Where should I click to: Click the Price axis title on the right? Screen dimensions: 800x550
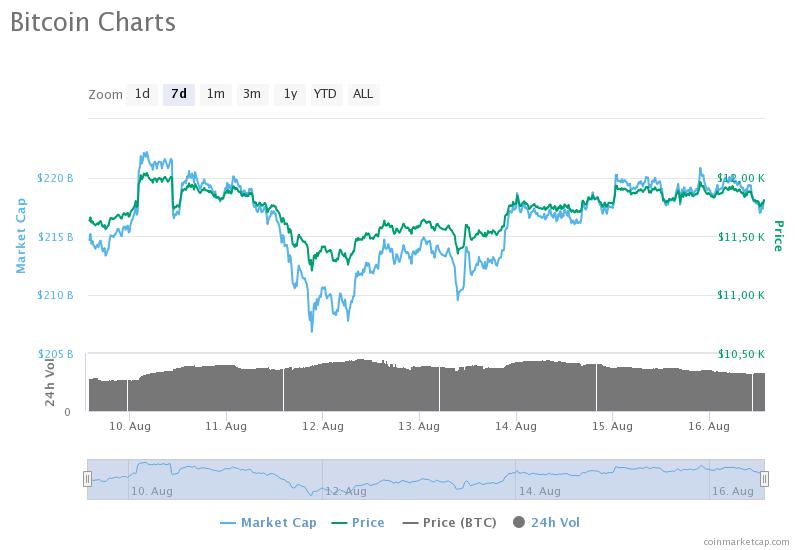[x=779, y=236]
